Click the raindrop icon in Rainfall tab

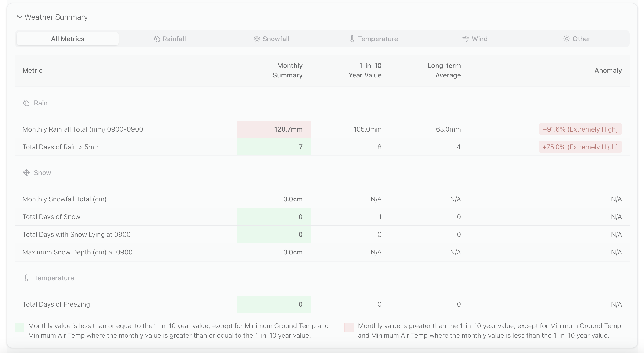[157, 39]
